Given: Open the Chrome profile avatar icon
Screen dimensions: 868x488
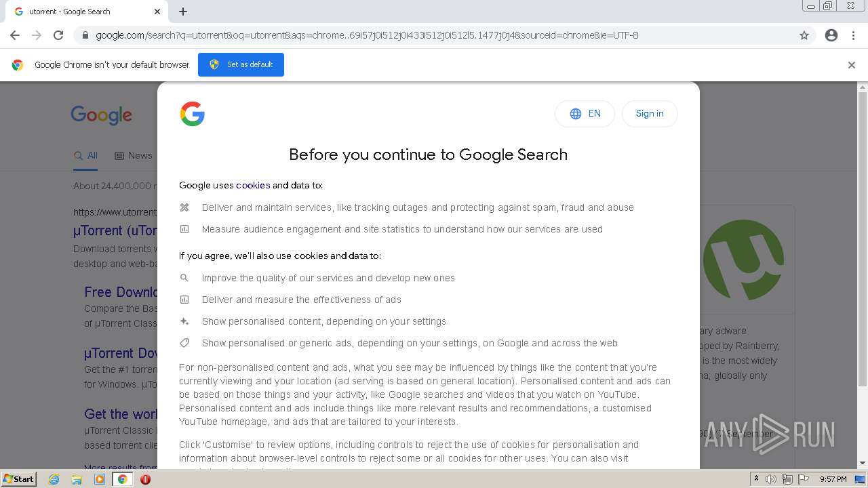Looking at the screenshot, I should pyautogui.click(x=831, y=35).
